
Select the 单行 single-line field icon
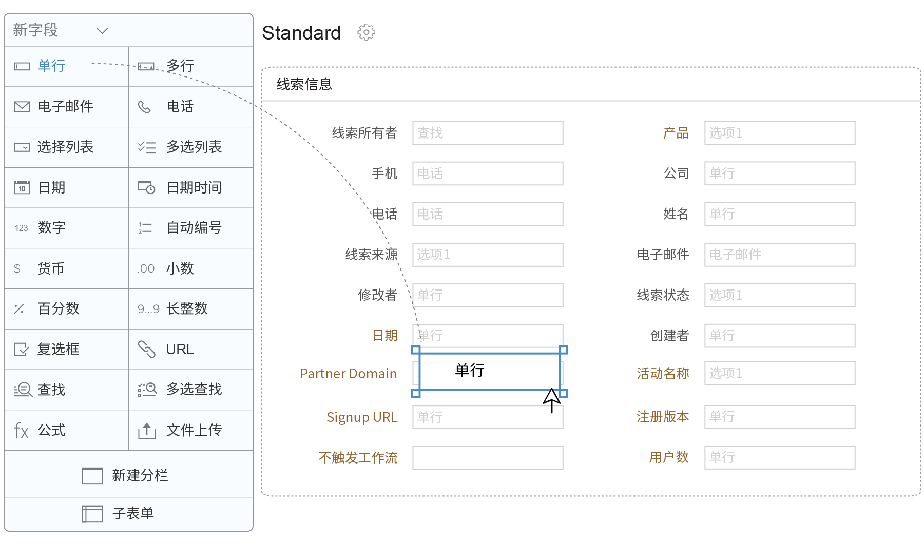(x=22, y=66)
